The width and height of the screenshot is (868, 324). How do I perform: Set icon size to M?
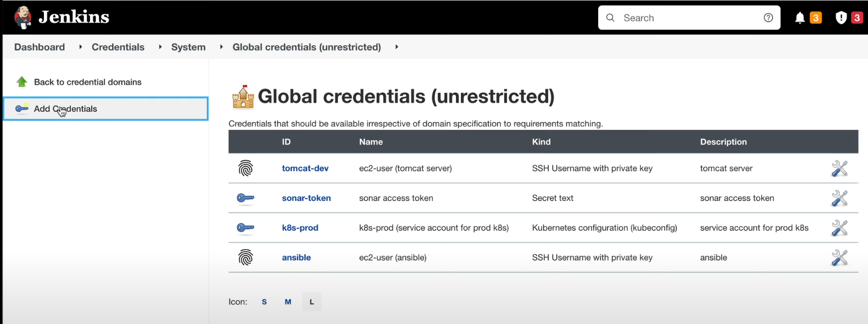(288, 302)
